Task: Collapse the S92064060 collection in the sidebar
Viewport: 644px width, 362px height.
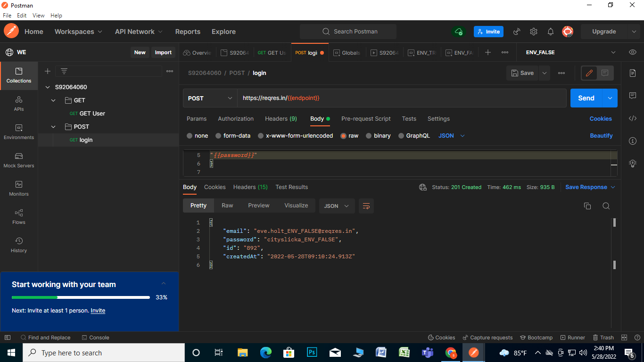Action: click(x=48, y=87)
